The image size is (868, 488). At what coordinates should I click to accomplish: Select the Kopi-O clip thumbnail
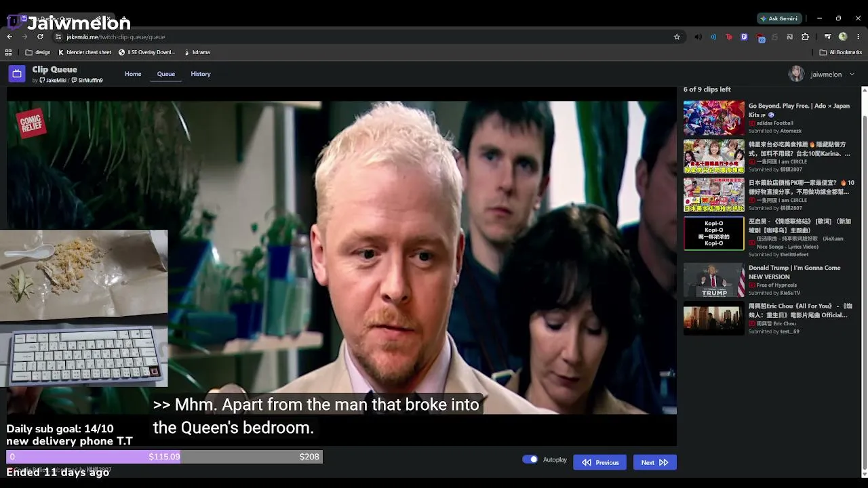coord(713,234)
